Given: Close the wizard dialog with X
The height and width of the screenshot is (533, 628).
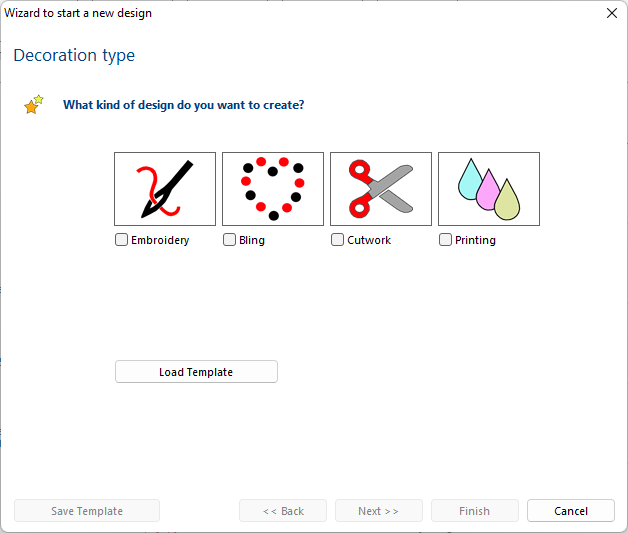Looking at the screenshot, I should point(612,13).
